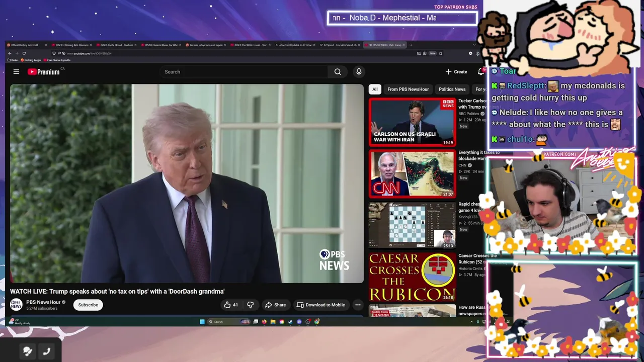Bookmark page with star icon
The image size is (644, 362).
pos(441,53)
